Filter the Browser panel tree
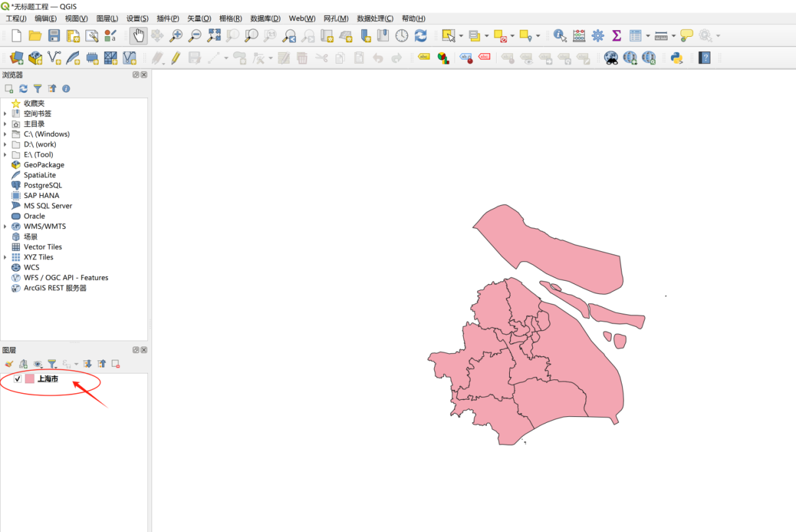This screenshot has height=532, width=796. [x=37, y=88]
